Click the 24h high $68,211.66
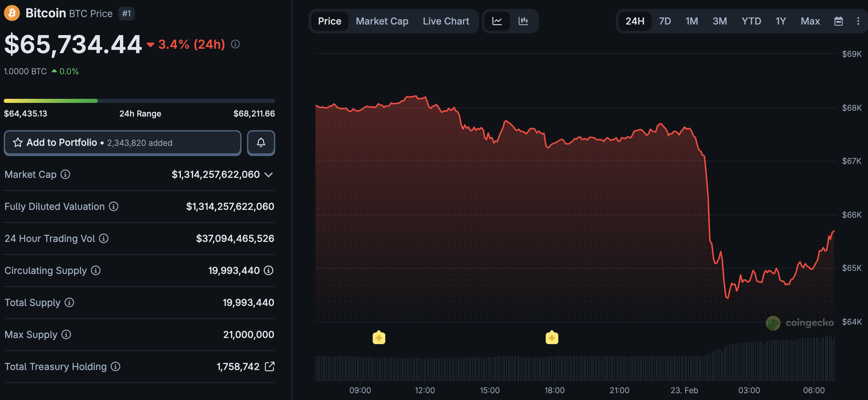 tap(254, 113)
